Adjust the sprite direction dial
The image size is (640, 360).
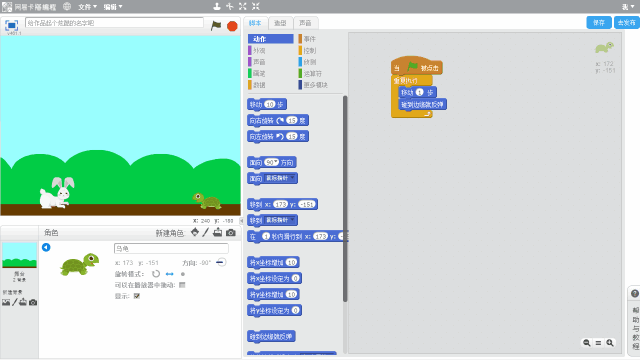pos(221,262)
